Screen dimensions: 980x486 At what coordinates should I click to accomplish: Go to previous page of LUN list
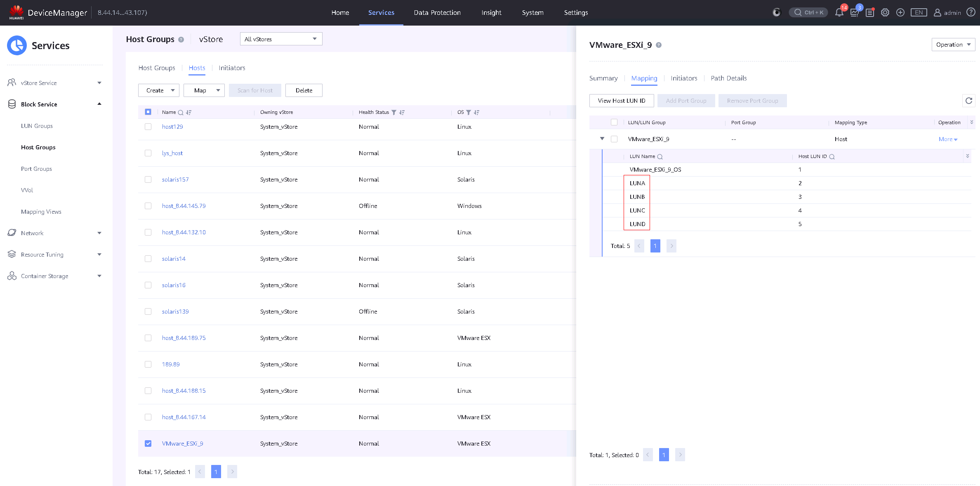pyautogui.click(x=639, y=246)
